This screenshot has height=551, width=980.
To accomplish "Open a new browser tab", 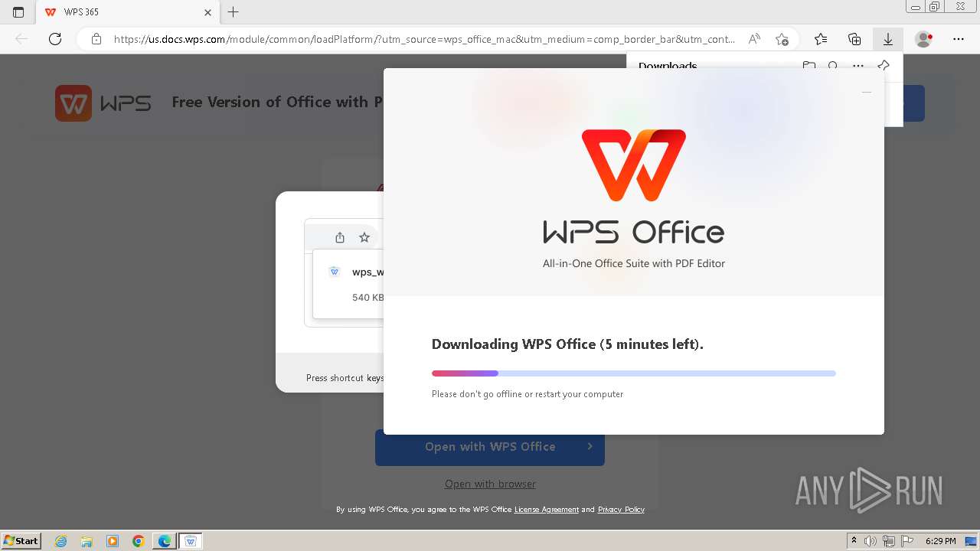I will pos(234,12).
